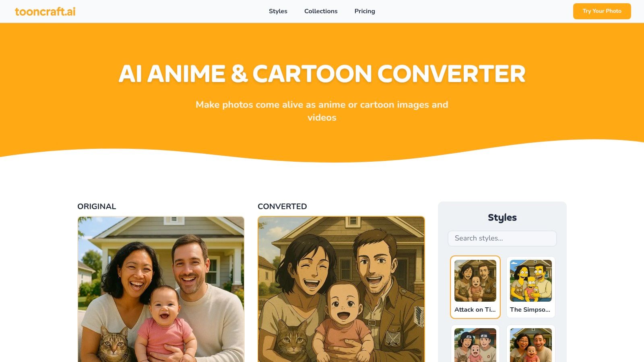644x362 pixels.
Task: Click the cat in the original photo
Action: (x=114, y=344)
